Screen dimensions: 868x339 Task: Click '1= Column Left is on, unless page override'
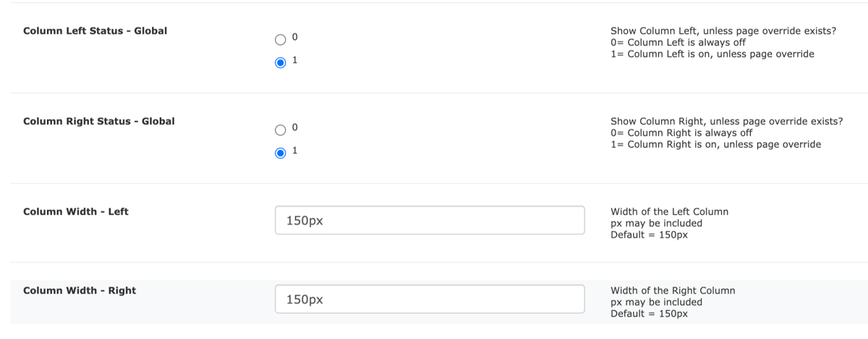pos(712,54)
